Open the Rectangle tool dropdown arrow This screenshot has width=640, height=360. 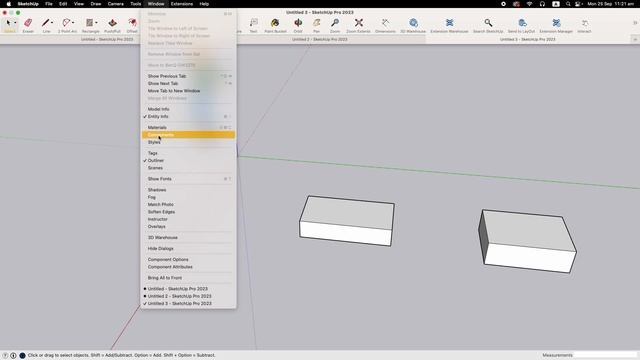(96, 23)
